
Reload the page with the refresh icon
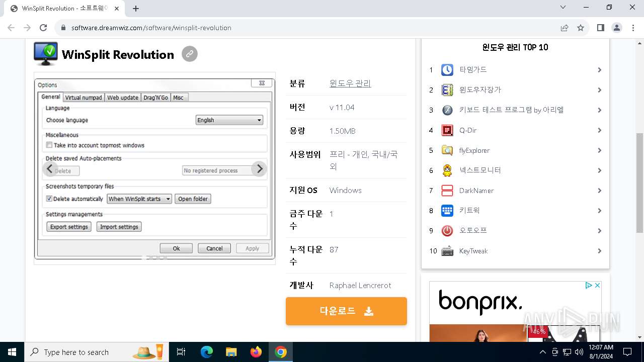click(43, 28)
